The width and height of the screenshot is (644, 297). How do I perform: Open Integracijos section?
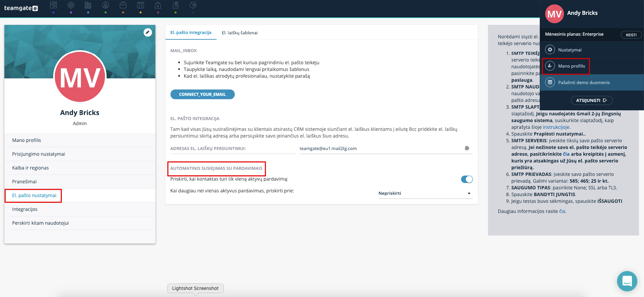click(80, 209)
